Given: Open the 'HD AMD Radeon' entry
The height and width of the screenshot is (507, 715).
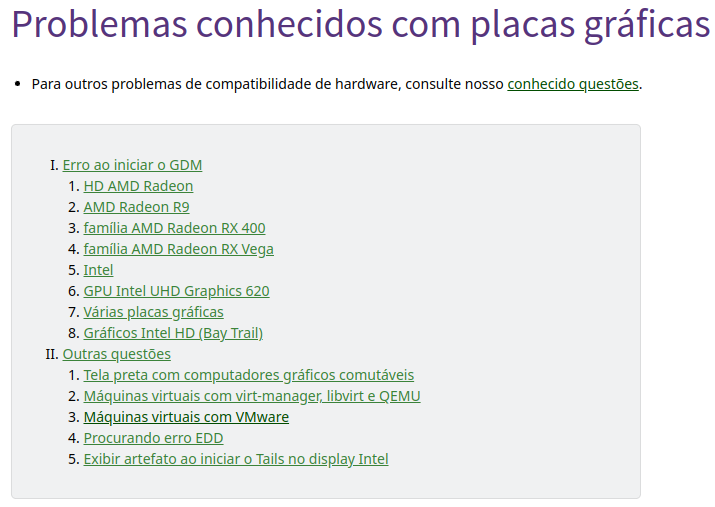Looking at the screenshot, I should pos(138,186).
